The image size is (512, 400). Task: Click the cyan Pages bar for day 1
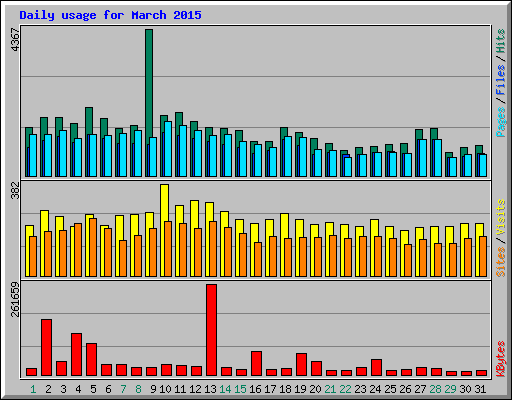33,155
